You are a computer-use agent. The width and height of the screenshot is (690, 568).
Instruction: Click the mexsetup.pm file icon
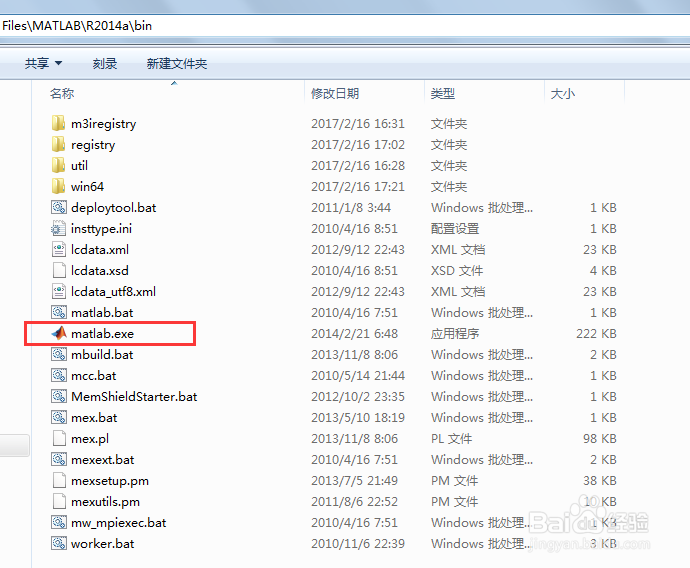pyautogui.click(x=59, y=480)
